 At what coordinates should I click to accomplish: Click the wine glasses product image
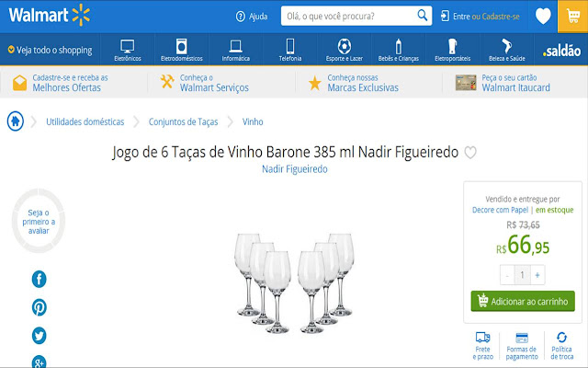click(294, 283)
